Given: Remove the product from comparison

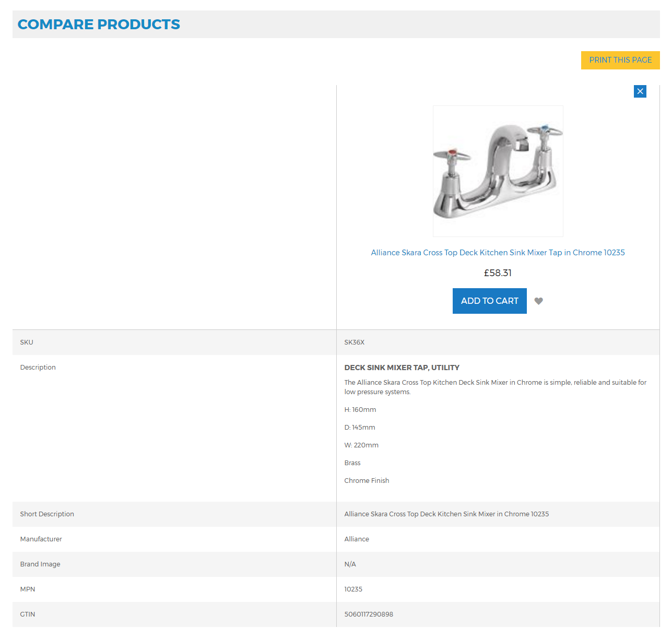Looking at the screenshot, I should [640, 91].
